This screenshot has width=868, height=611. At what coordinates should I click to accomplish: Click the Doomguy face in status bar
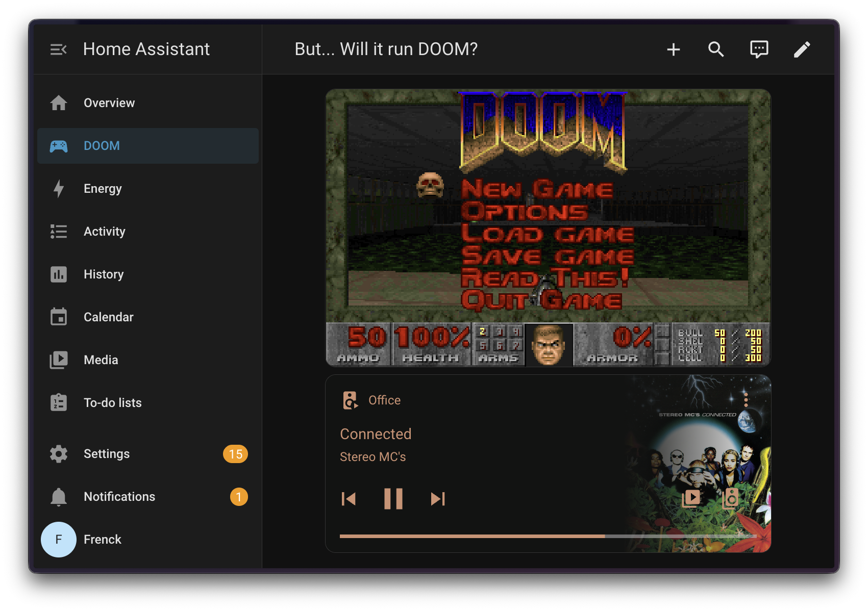[549, 345]
